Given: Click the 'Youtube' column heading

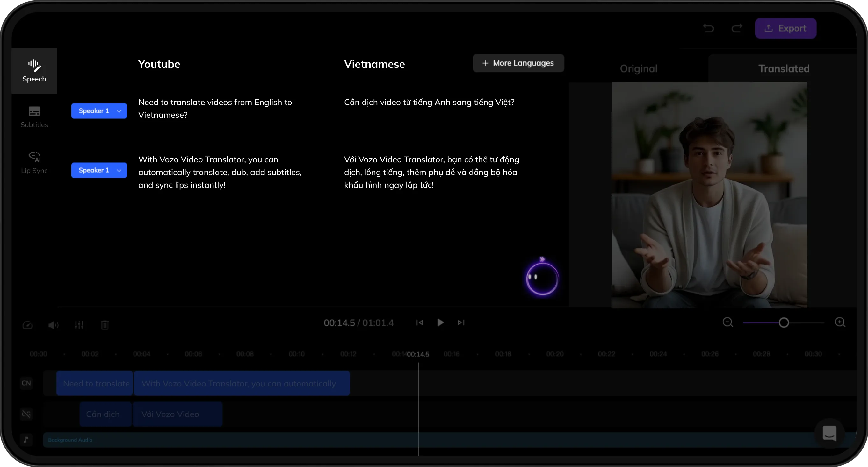Looking at the screenshot, I should coord(159,64).
